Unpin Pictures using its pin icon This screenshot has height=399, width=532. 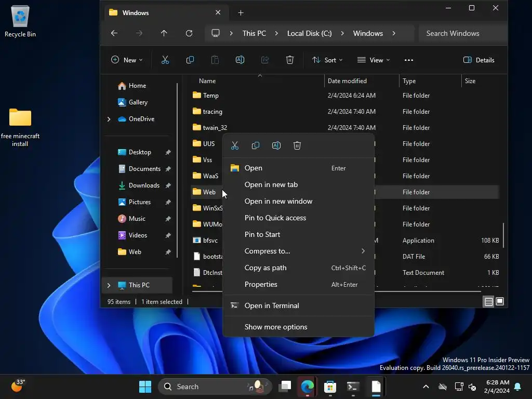tap(168, 202)
